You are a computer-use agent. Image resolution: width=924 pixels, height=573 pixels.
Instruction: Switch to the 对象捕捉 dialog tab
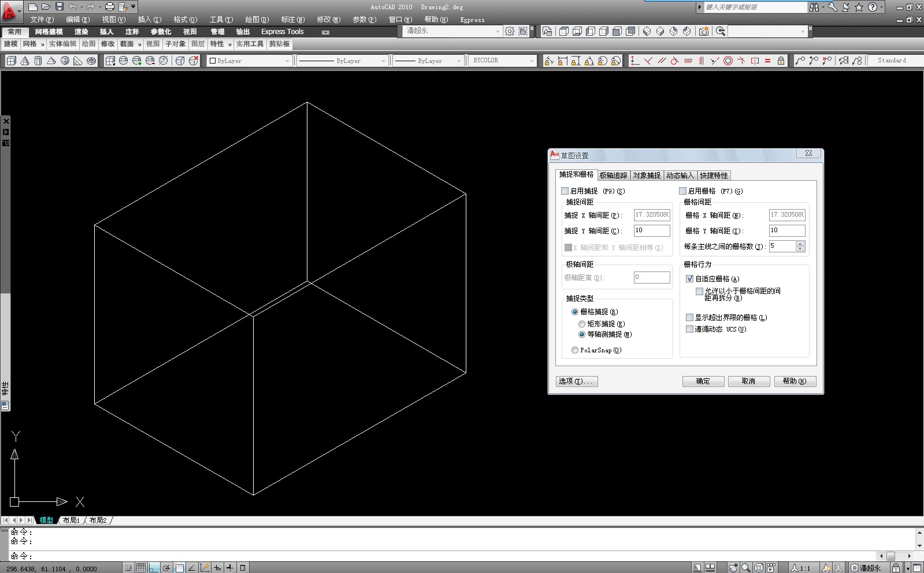coord(647,176)
